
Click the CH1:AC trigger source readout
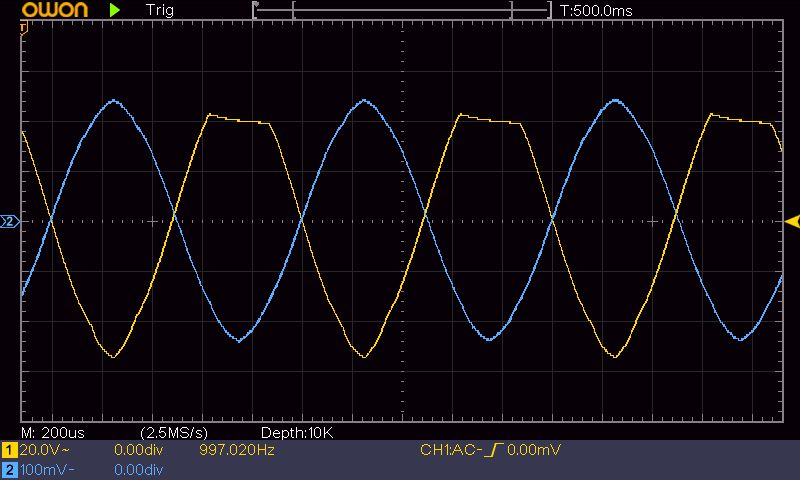pyautogui.click(x=451, y=449)
